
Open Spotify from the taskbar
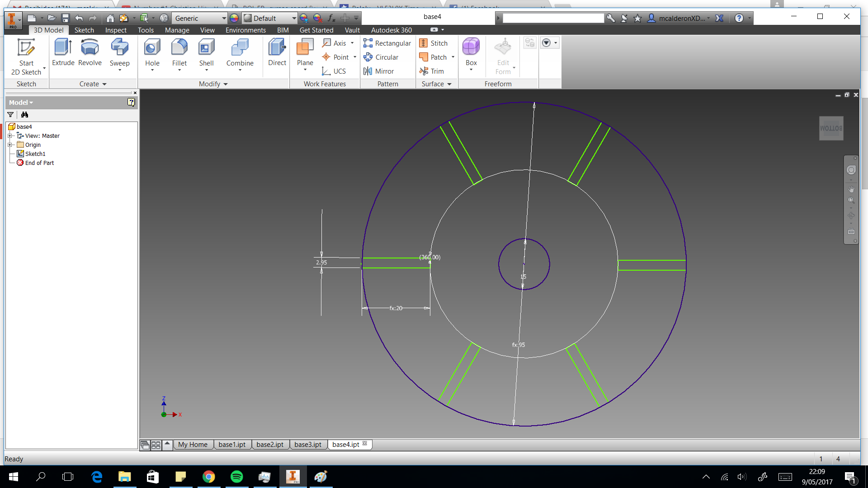point(236,477)
